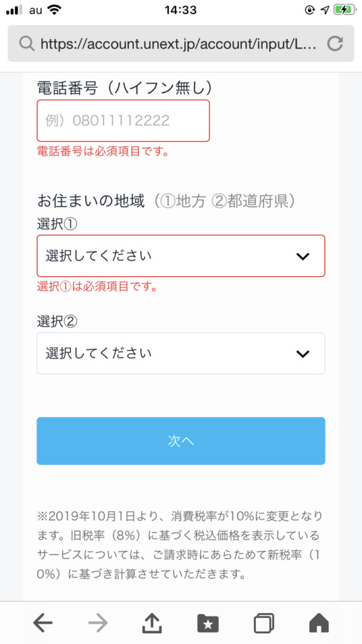Open the 選択② prefecture select box
This screenshot has width=362, height=644.
[x=181, y=353]
